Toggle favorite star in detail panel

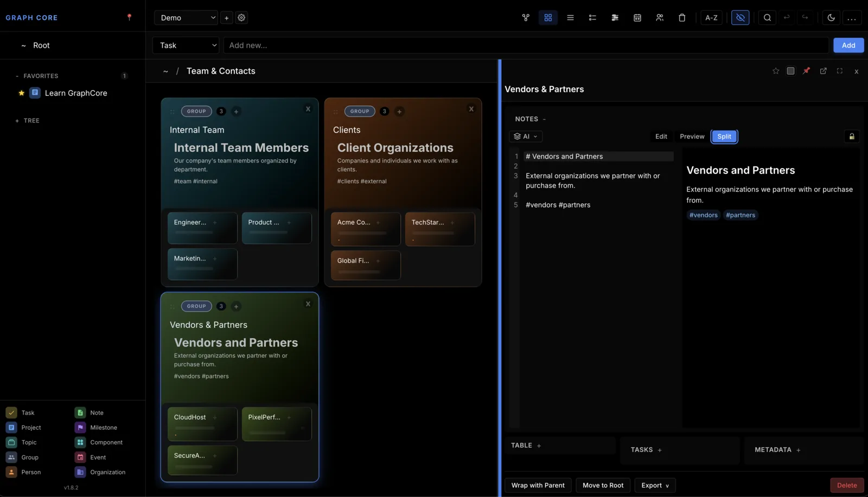pos(776,71)
